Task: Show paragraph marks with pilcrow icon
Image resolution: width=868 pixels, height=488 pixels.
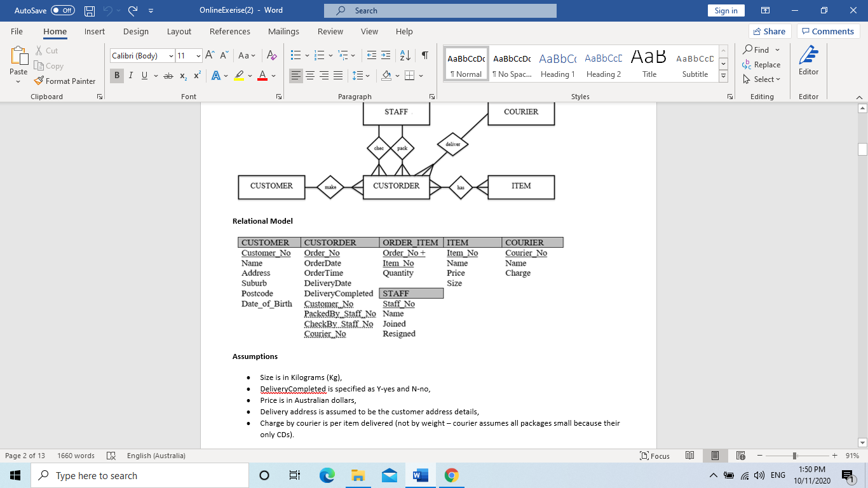Action: [424, 56]
